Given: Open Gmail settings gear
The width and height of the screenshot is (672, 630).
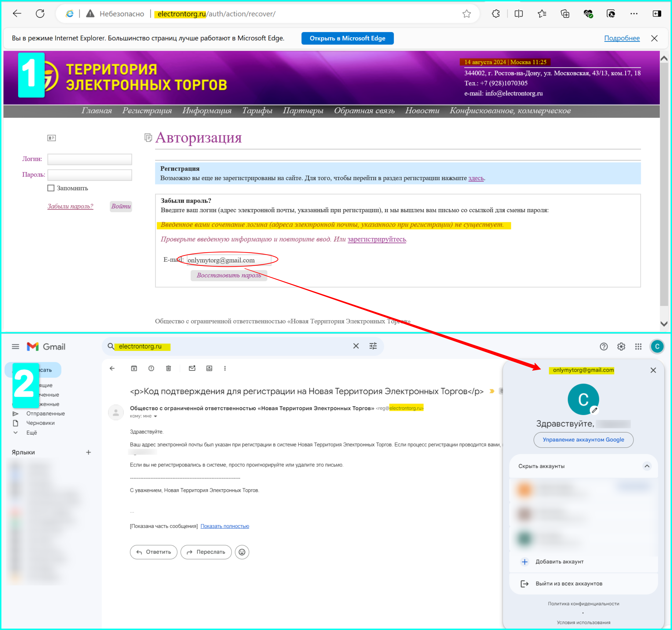Looking at the screenshot, I should 621,346.
